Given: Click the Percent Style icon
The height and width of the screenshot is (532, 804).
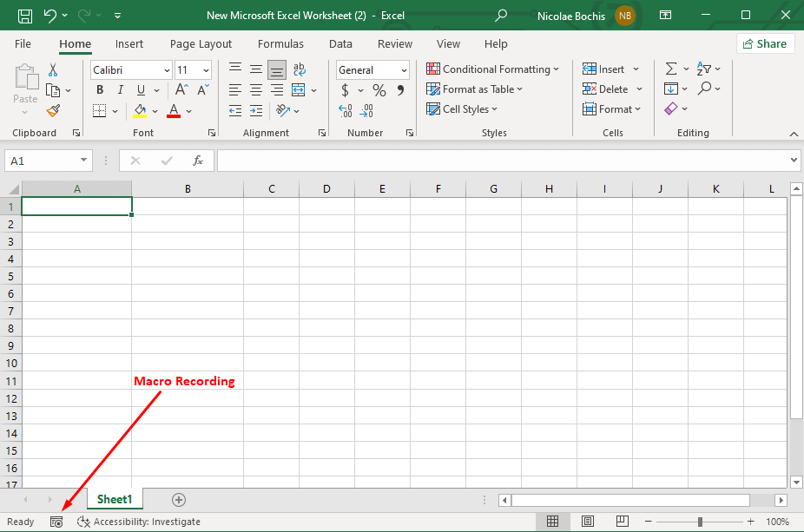Looking at the screenshot, I should point(379,90).
